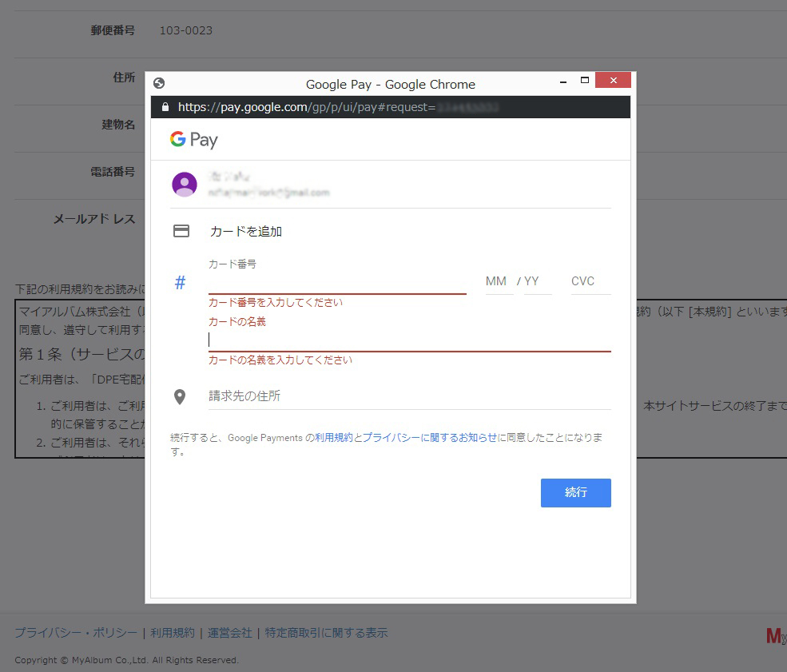Click the credit card icon beside カードを追加
This screenshot has height=672, width=787.
(x=181, y=230)
